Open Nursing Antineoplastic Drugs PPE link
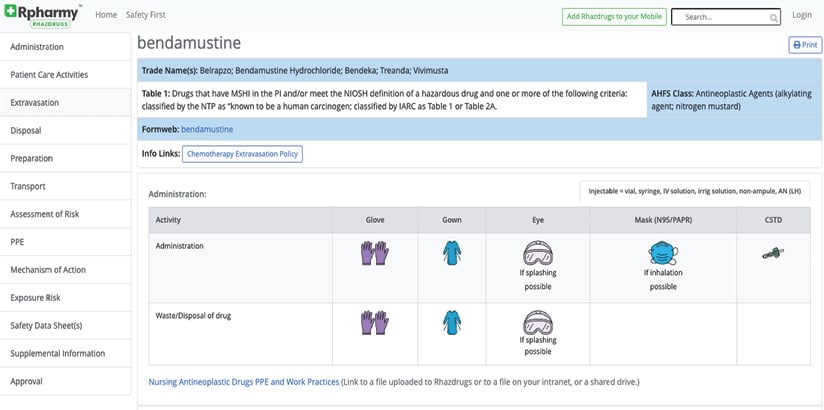This screenshot has width=824, height=410. click(243, 382)
